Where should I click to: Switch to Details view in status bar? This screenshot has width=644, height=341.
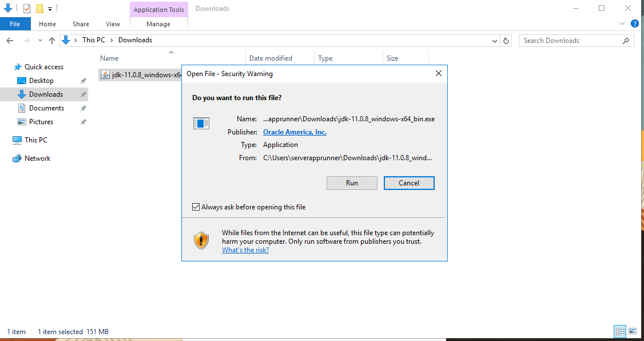click(x=620, y=331)
